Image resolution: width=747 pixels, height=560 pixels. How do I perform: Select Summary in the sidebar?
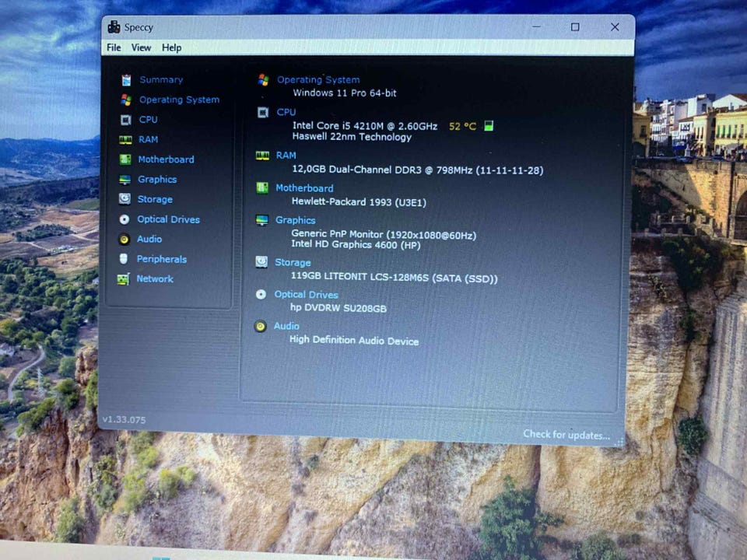pos(161,80)
